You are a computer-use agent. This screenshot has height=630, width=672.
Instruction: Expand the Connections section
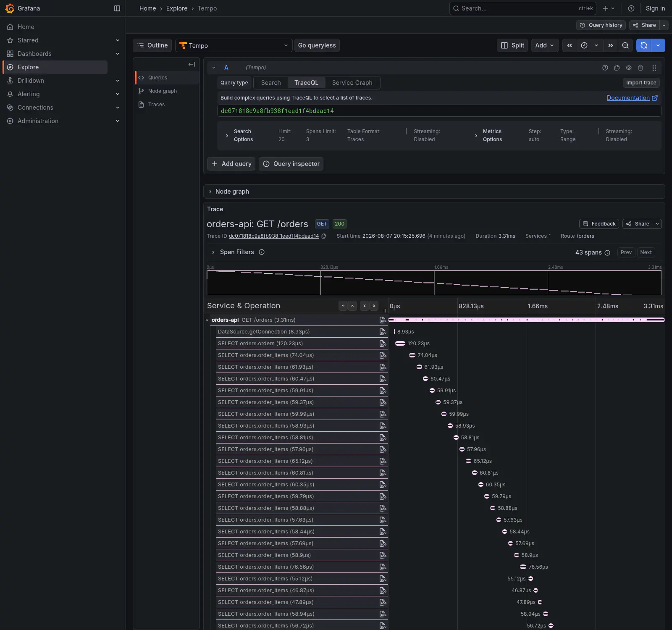click(x=118, y=108)
